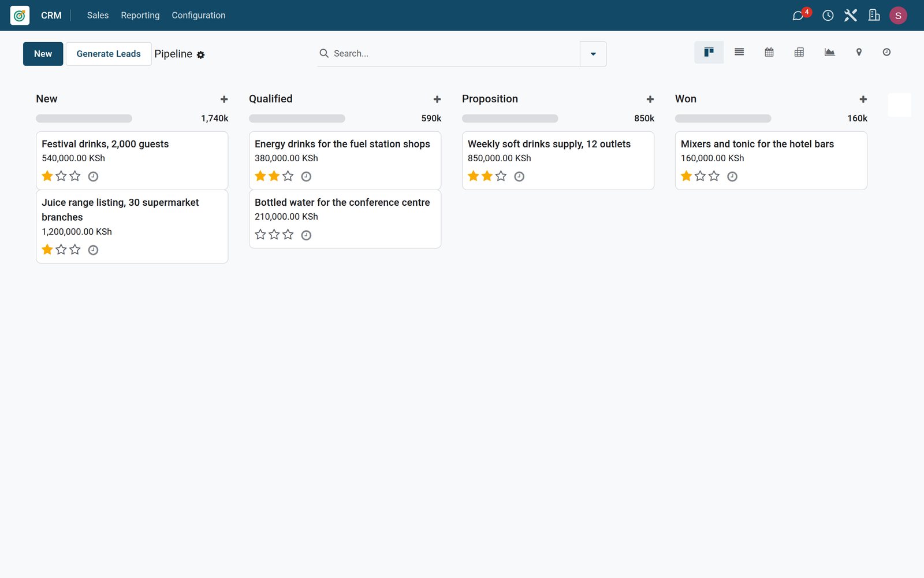This screenshot has height=578, width=924.
Task: Click 1,740k total in New column
Action: click(x=215, y=118)
